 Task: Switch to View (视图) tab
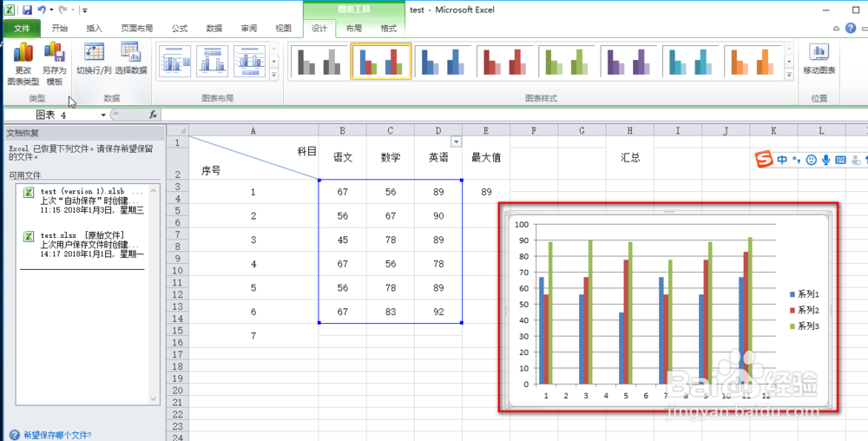pos(284,29)
